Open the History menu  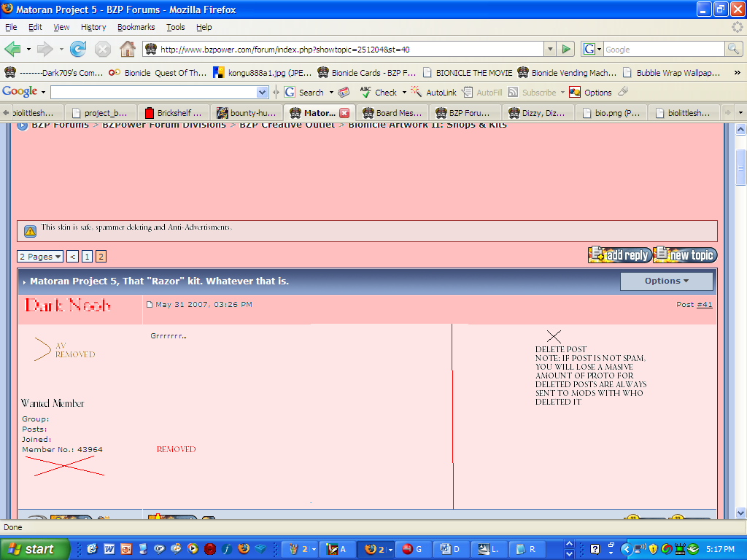[x=93, y=27]
